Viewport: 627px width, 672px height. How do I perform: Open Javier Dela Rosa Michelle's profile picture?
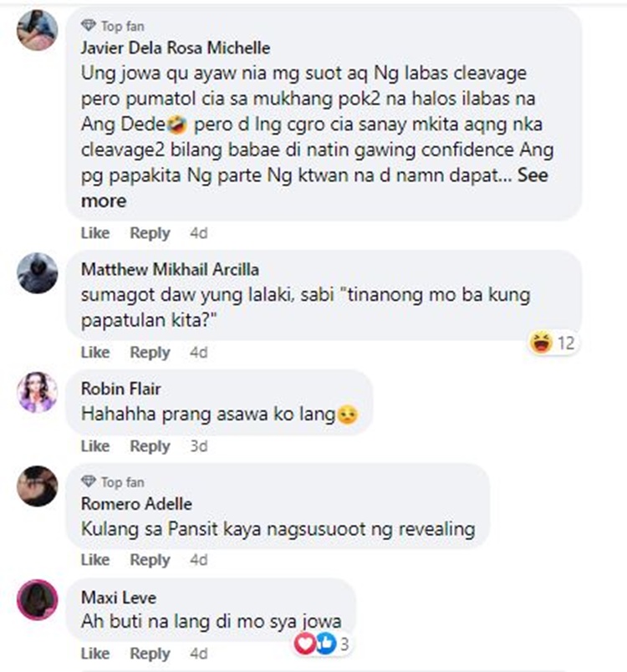pyautogui.click(x=38, y=30)
